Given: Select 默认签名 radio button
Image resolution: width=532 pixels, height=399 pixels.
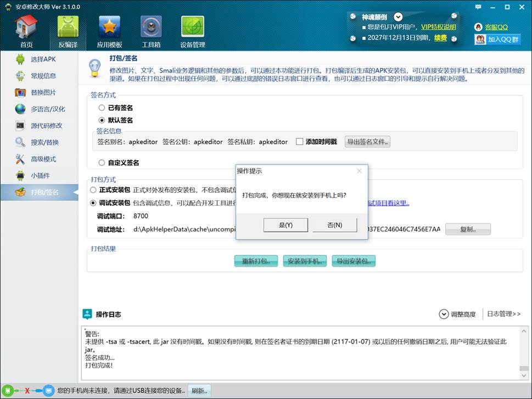Looking at the screenshot, I should coord(102,120).
